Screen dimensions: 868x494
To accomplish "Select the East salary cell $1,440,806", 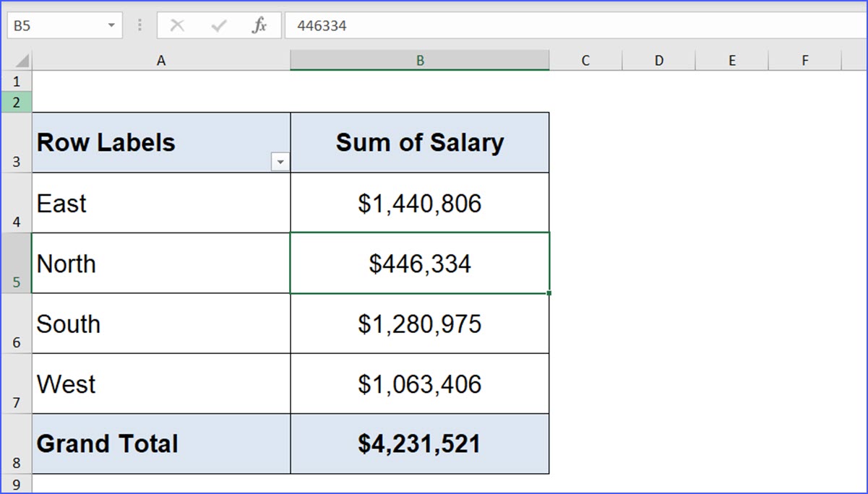I will [419, 203].
